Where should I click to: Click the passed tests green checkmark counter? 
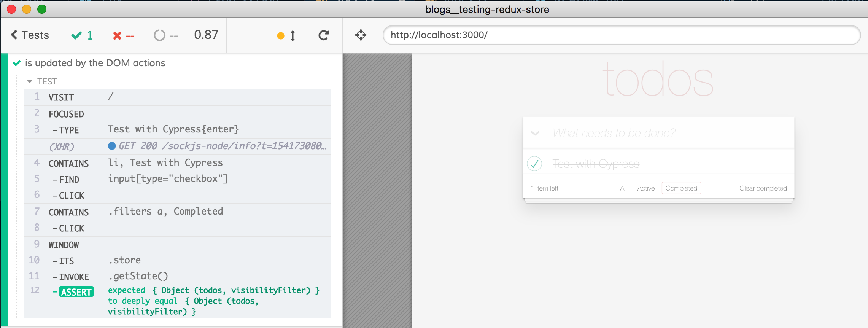coord(82,35)
